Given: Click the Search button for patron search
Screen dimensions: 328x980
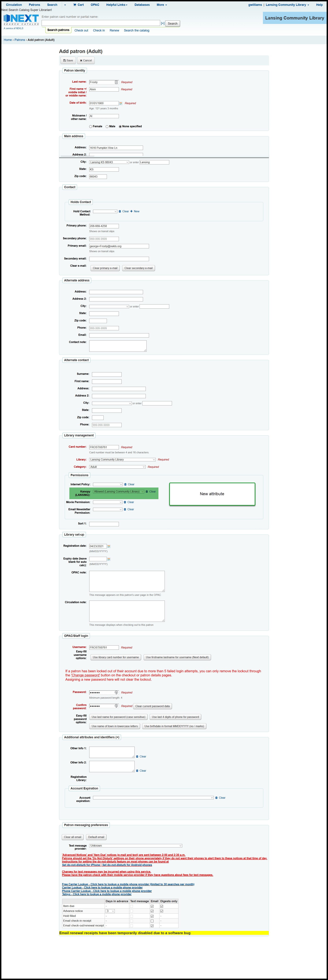Looking at the screenshot, I should (173, 24).
